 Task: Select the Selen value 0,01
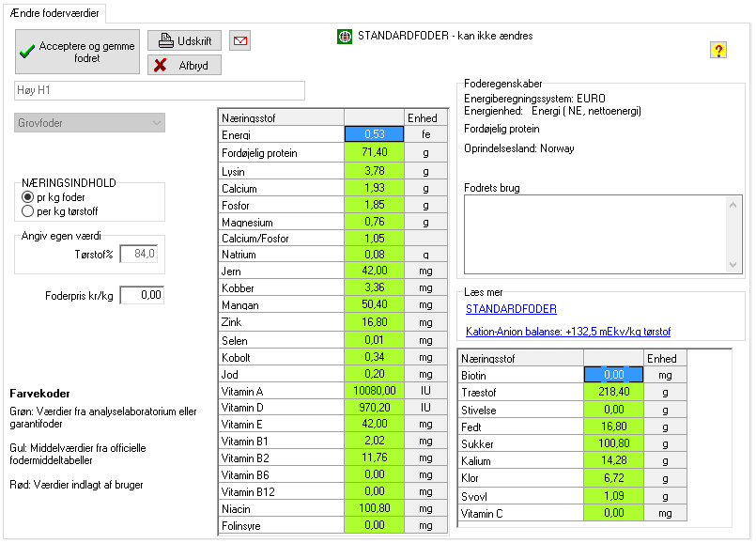tap(374, 340)
